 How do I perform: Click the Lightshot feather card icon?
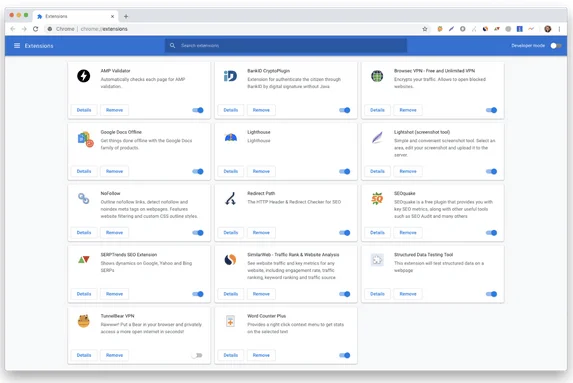pos(377,138)
